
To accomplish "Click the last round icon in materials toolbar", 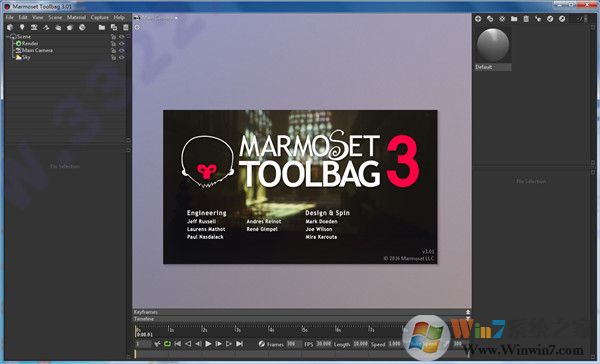I will tap(562, 18).
